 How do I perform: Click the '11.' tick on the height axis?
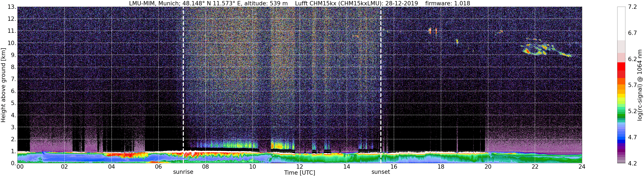(x=12, y=31)
